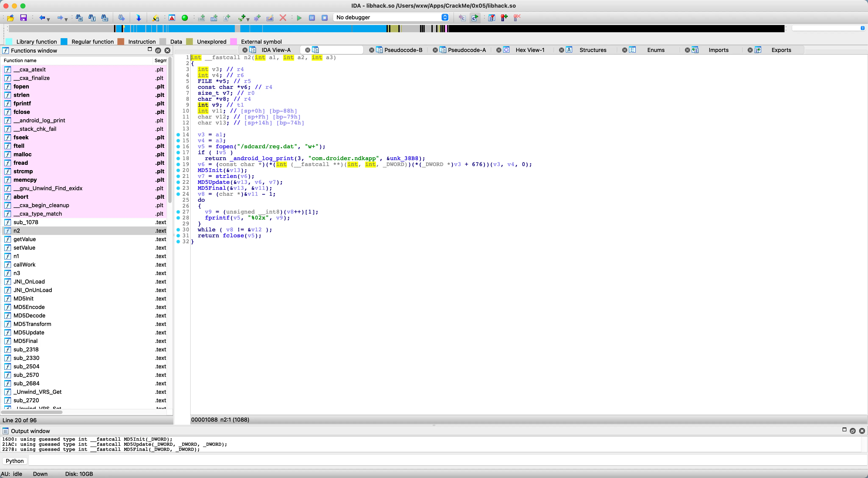Open the 'No debugger' dropdown
The image size is (868, 478).
tap(391, 17)
